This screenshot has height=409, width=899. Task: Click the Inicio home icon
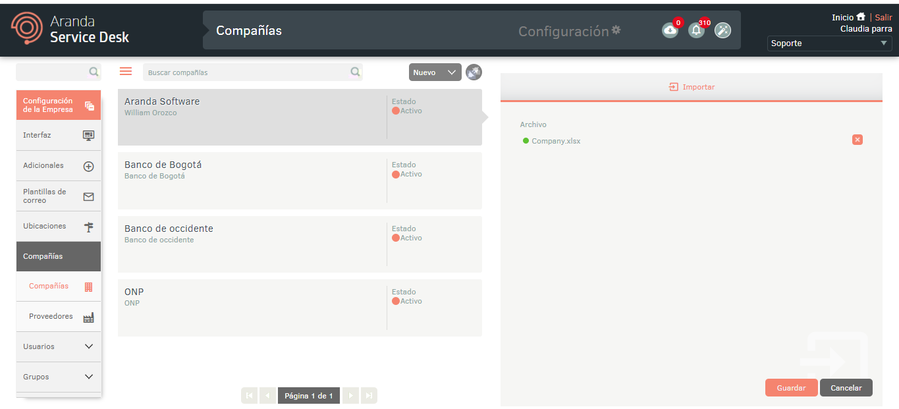pos(861,17)
